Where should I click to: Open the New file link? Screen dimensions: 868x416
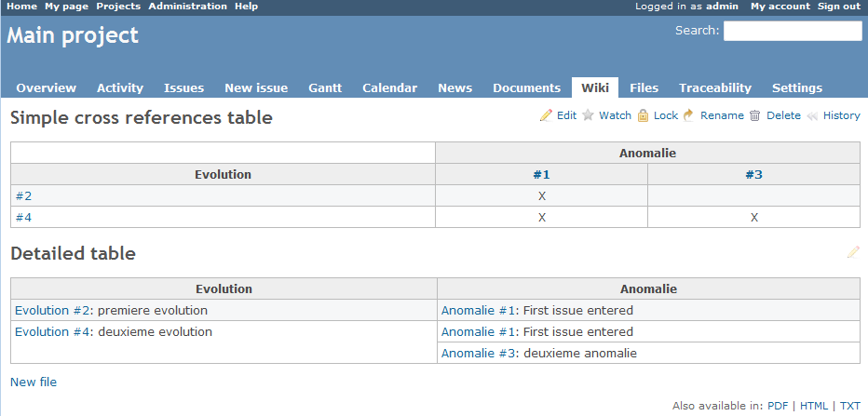click(x=34, y=382)
